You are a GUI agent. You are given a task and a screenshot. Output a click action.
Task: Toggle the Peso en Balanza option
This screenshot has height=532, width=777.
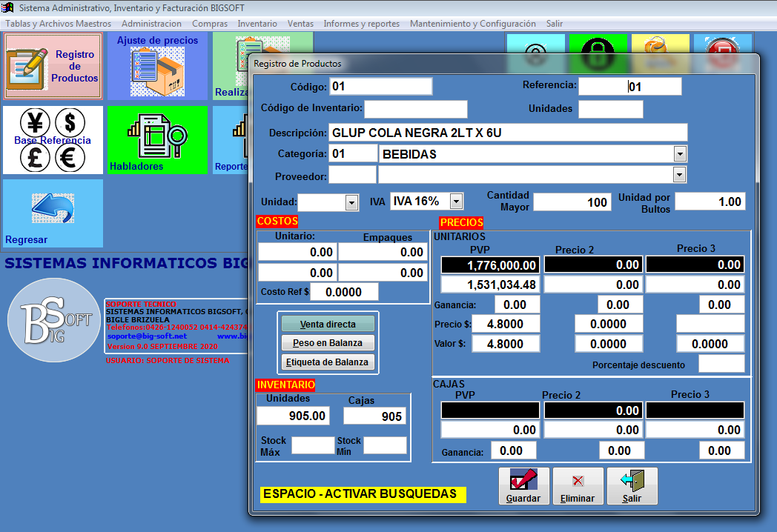pyautogui.click(x=328, y=343)
